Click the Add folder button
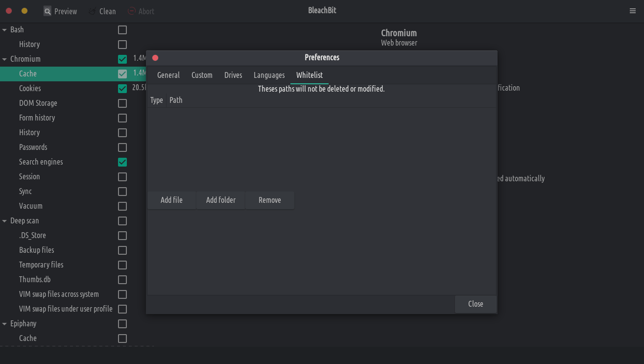This screenshot has height=364, width=644. tap(221, 200)
